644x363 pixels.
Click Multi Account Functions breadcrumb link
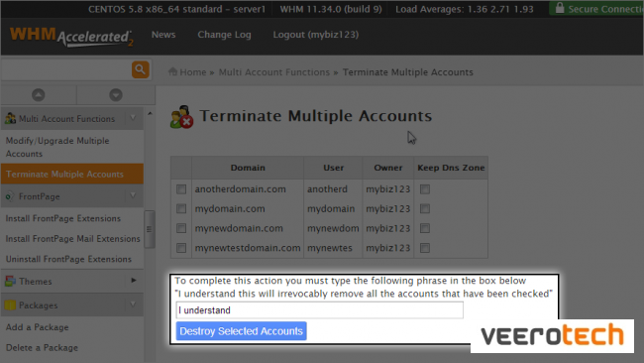273,72
